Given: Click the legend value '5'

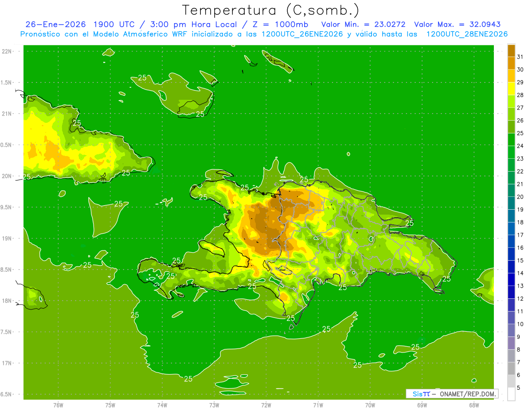Looking at the screenshot, I should (519, 388).
